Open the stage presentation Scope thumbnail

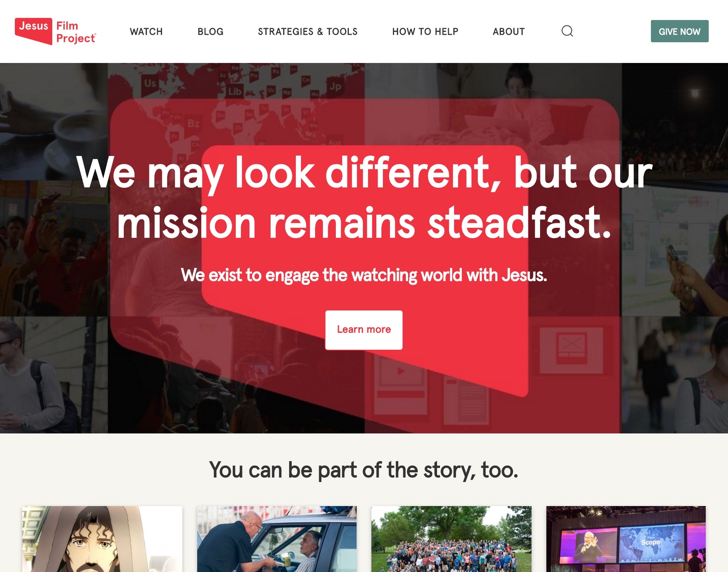pos(626,539)
